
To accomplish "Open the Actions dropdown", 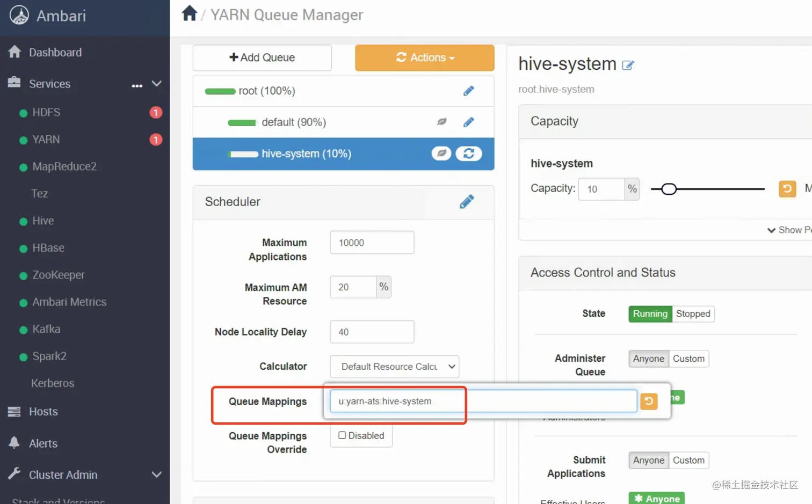I will click(x=425, y=57).
